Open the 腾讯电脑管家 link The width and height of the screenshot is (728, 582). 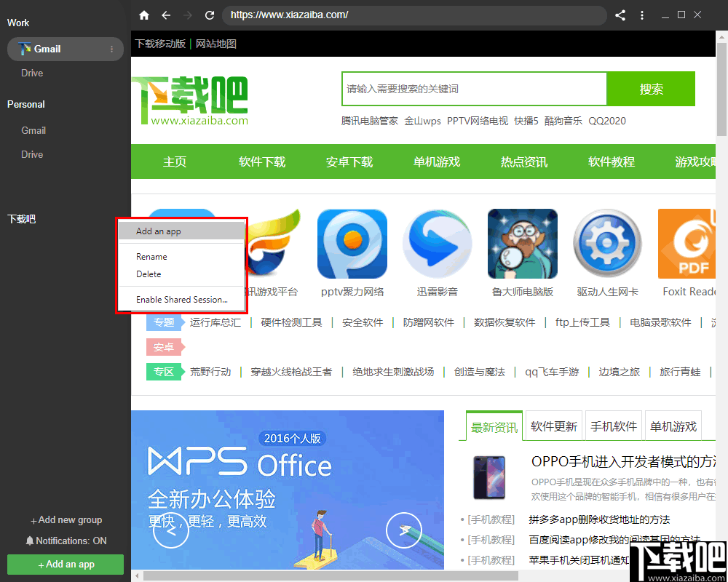click(370, 121)
